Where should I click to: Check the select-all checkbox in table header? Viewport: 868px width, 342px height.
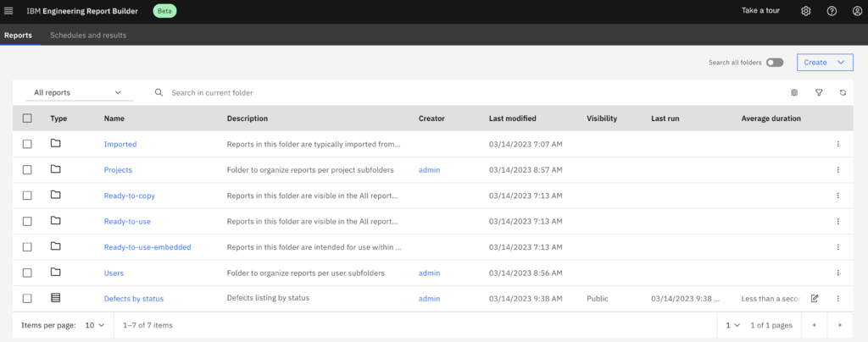(27, 119)
